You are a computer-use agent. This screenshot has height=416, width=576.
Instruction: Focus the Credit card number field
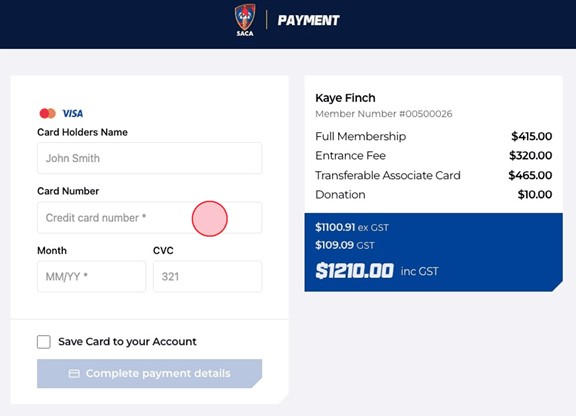click(150, 217)
